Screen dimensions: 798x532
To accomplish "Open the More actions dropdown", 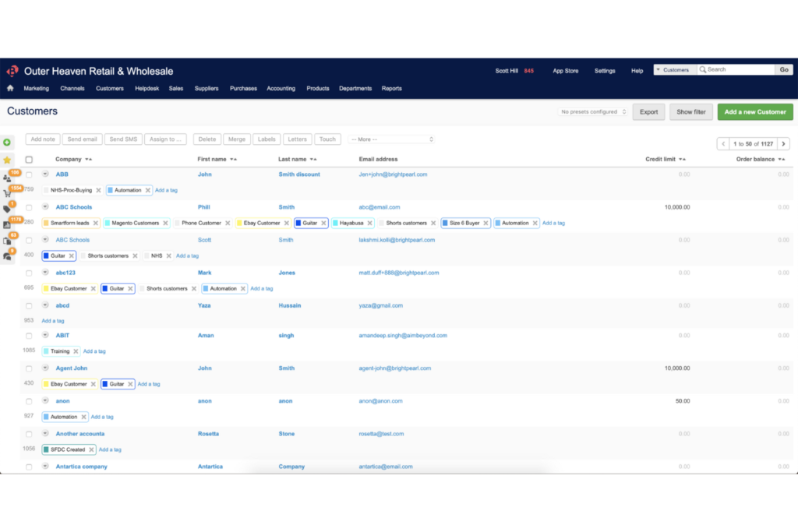I will [391, 139].
